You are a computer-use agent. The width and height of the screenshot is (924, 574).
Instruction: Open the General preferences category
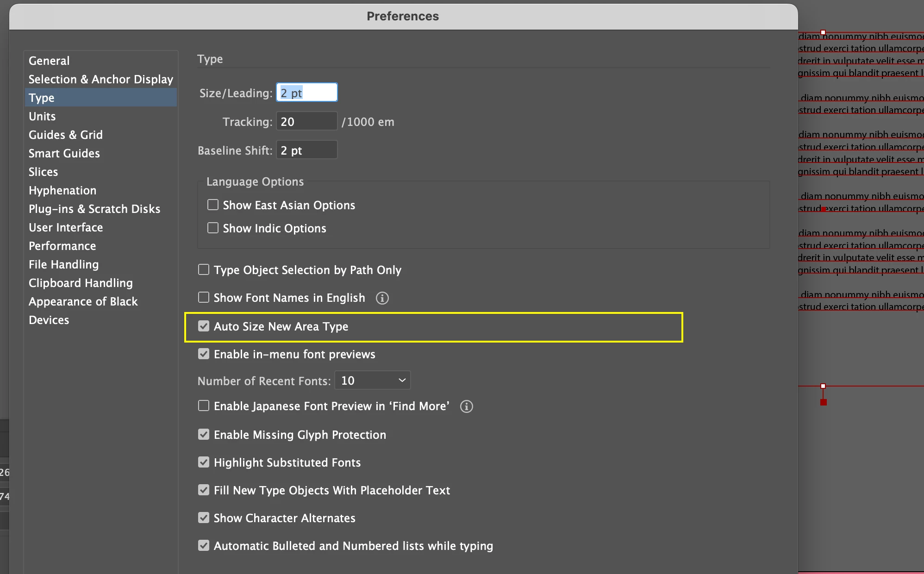click(x=49, y=61)
